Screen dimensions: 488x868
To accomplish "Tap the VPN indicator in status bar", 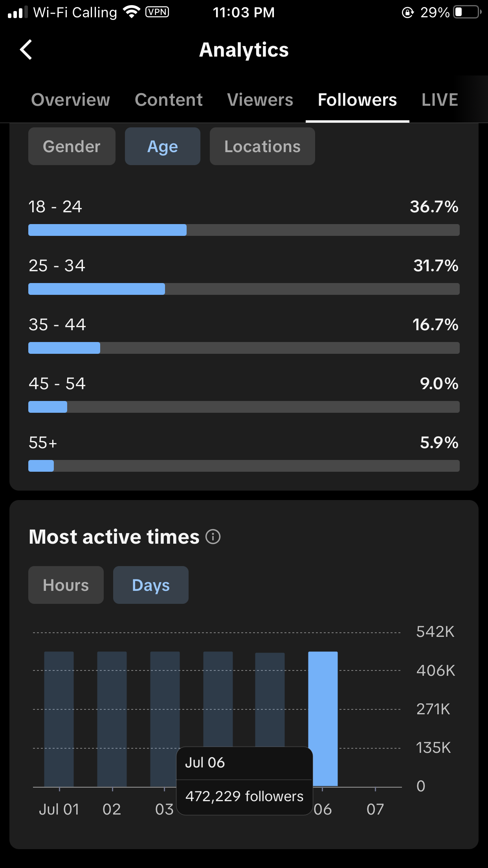I will [x=157, y=12].
